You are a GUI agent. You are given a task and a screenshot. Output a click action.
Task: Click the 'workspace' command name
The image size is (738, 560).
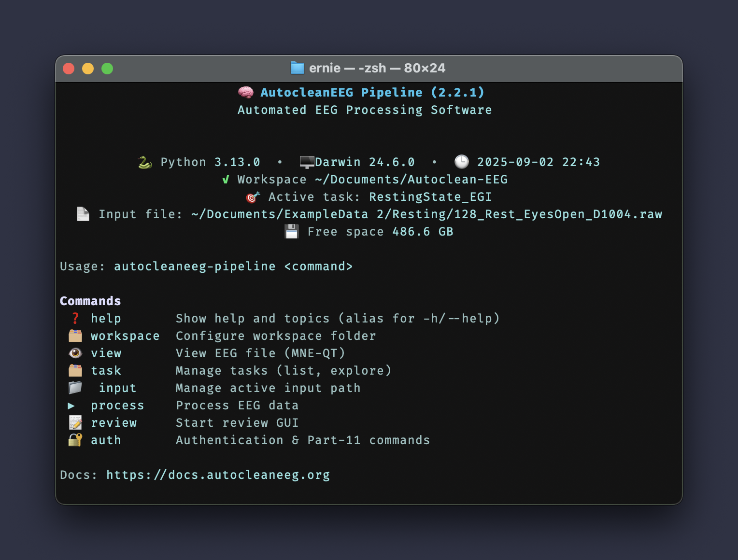[125, 336]
